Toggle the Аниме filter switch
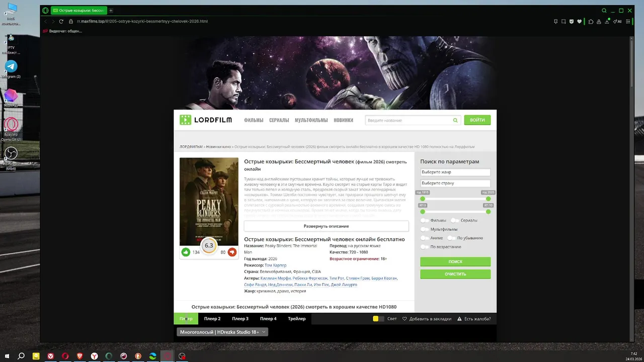This screenshot has width=644, height=362. [425, 238]
